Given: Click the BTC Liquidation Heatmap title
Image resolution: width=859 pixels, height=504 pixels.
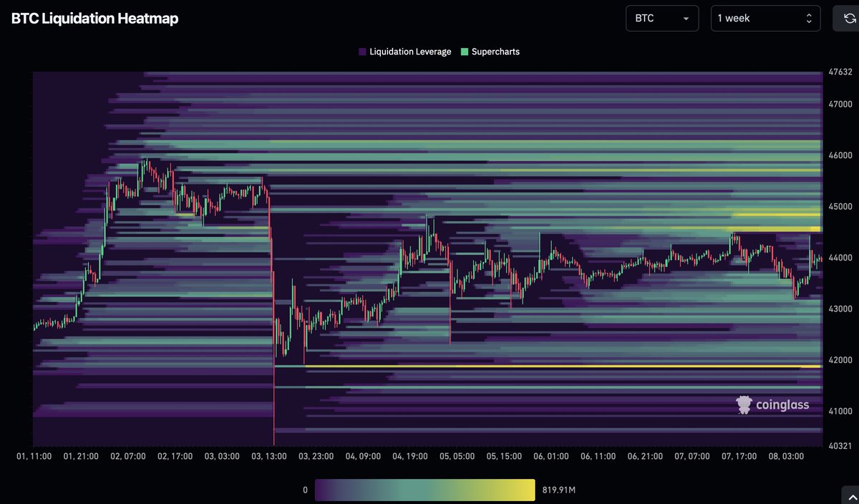Looking at the screenshot, I should pos(94,19).
